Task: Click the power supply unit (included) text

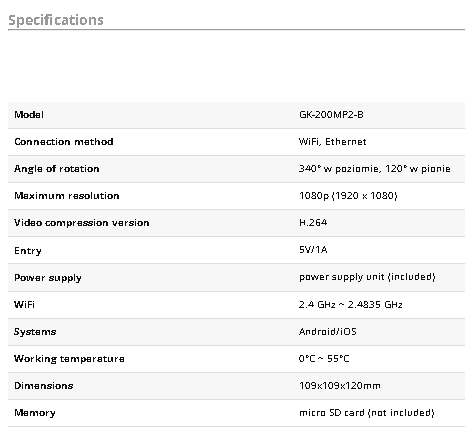Action: coord(367,277)
